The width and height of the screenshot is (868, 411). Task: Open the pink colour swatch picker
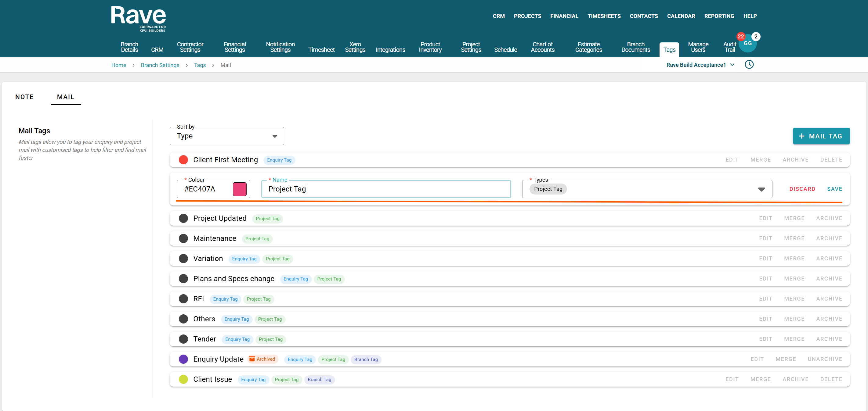point(240,189)
